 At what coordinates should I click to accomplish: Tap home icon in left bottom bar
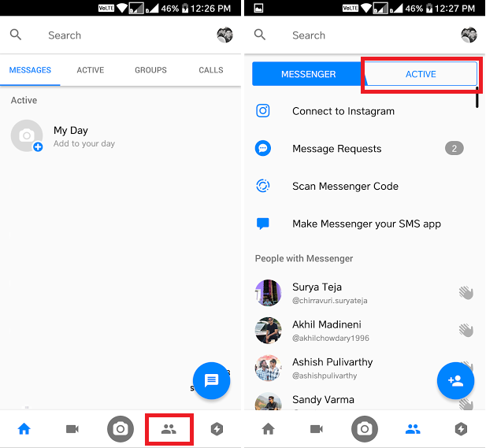24,429
